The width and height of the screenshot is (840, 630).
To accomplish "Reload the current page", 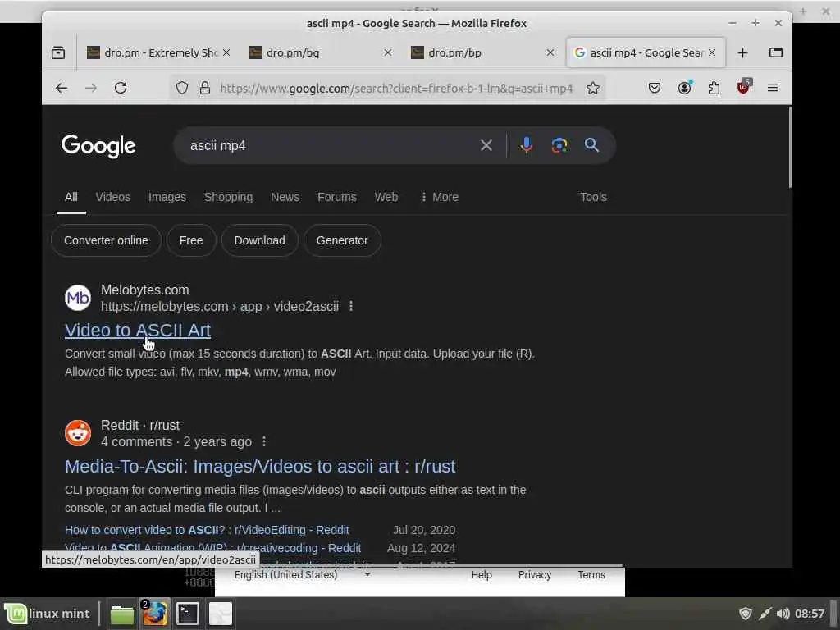I will pos(121,88).
